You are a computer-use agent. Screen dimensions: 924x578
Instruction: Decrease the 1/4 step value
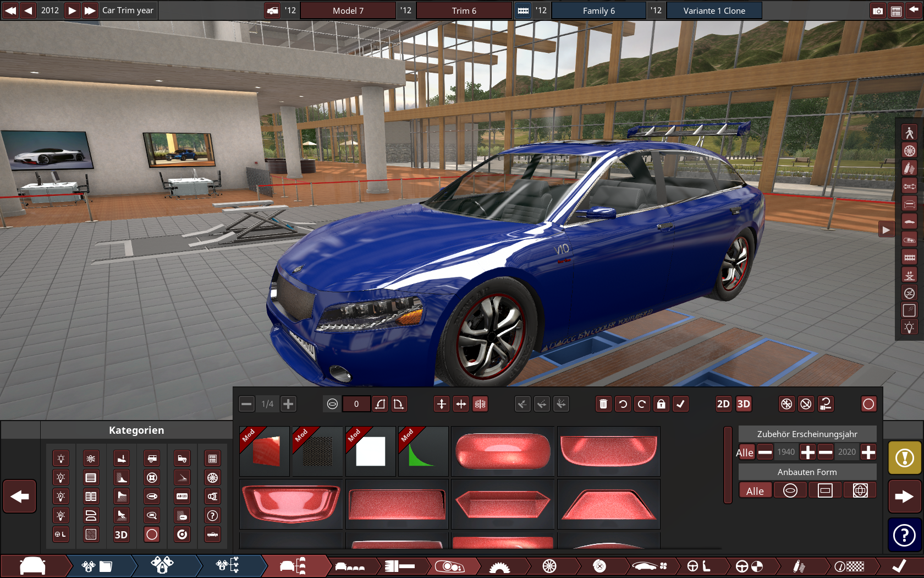[x=247, y=404]
